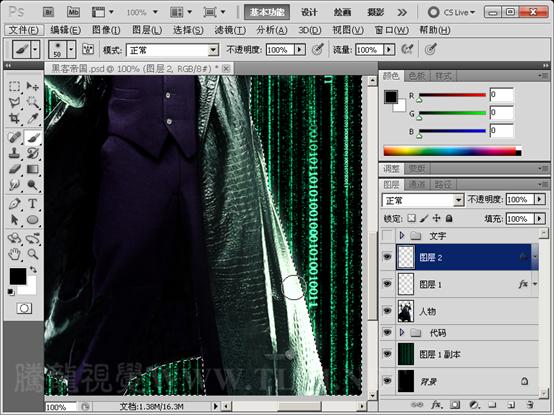Switch to the 绘画 workspace
Screen dimensions: 554x415
(x=342, y=12)
